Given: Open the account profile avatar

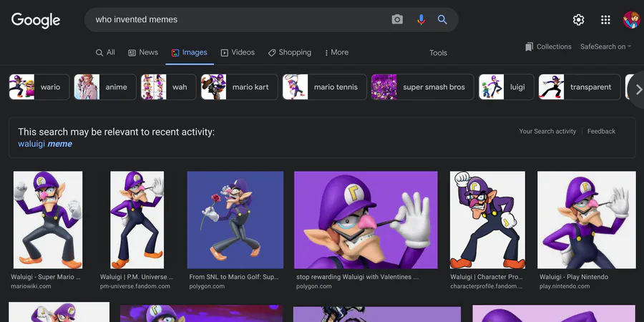Looking at the screenshot, I should pos(631,20).
